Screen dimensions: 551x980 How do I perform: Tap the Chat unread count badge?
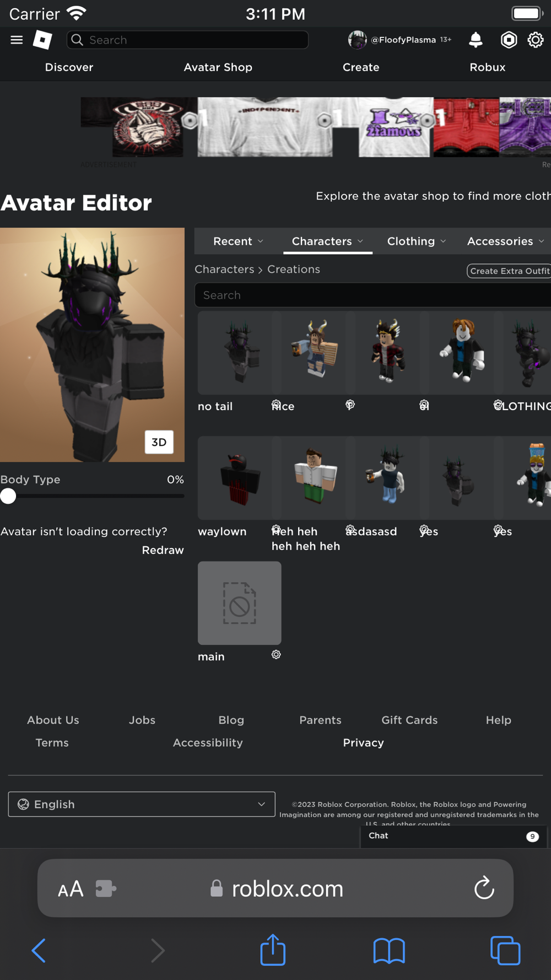532,837
